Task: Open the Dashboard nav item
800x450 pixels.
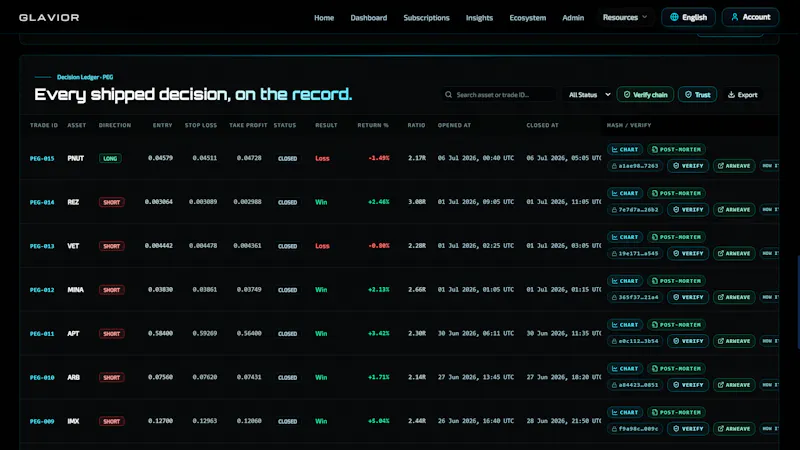Action: click(368, 18)
